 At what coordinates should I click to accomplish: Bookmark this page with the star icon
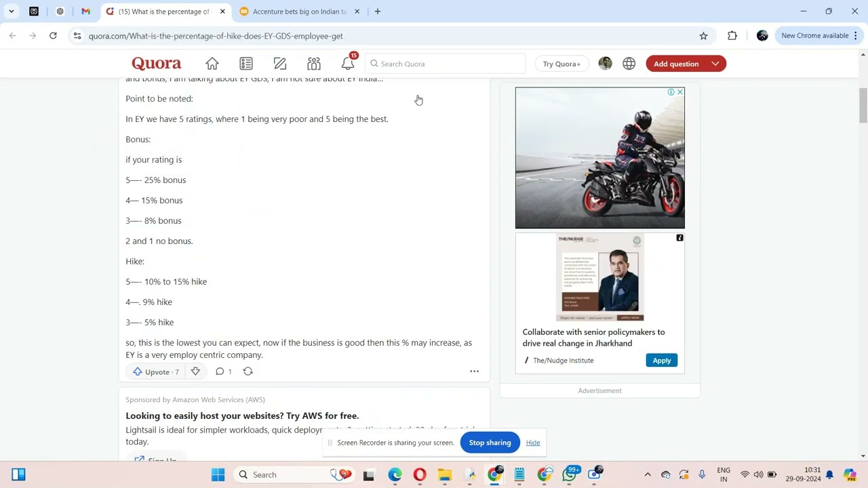point(703,36)
